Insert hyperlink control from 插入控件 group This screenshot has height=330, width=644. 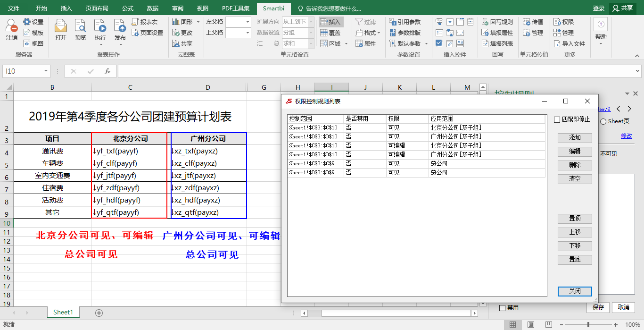(450, 43)
